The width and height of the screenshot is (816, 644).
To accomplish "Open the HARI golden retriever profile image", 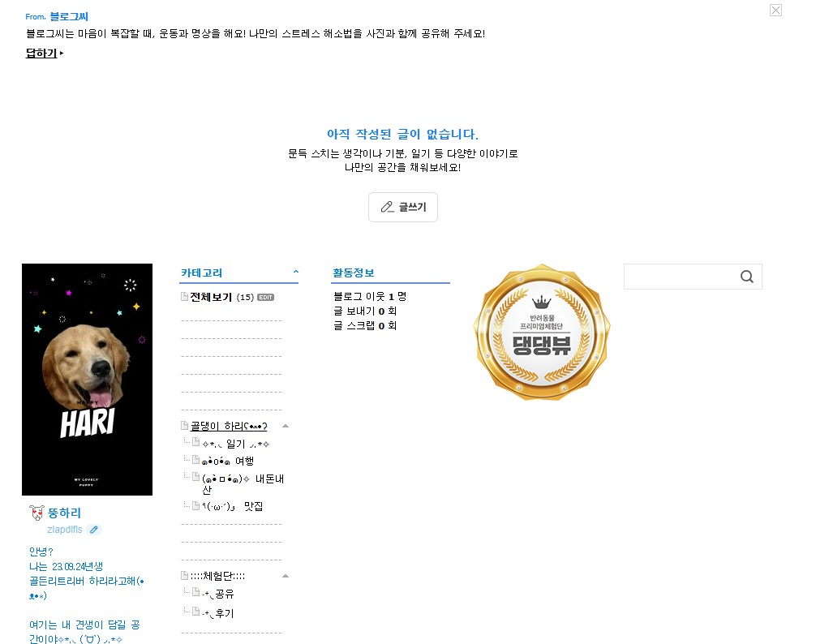I will [87, 380].
